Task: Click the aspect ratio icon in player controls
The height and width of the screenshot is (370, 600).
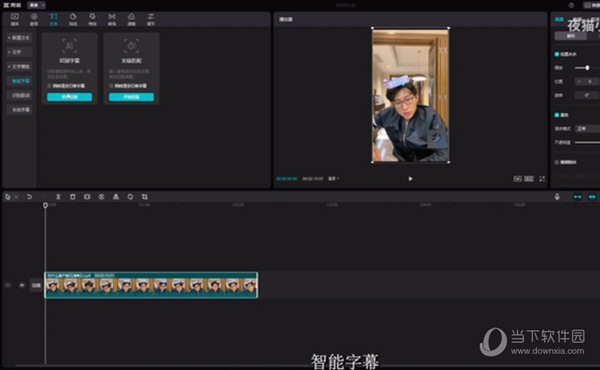Action: [517, 179]
